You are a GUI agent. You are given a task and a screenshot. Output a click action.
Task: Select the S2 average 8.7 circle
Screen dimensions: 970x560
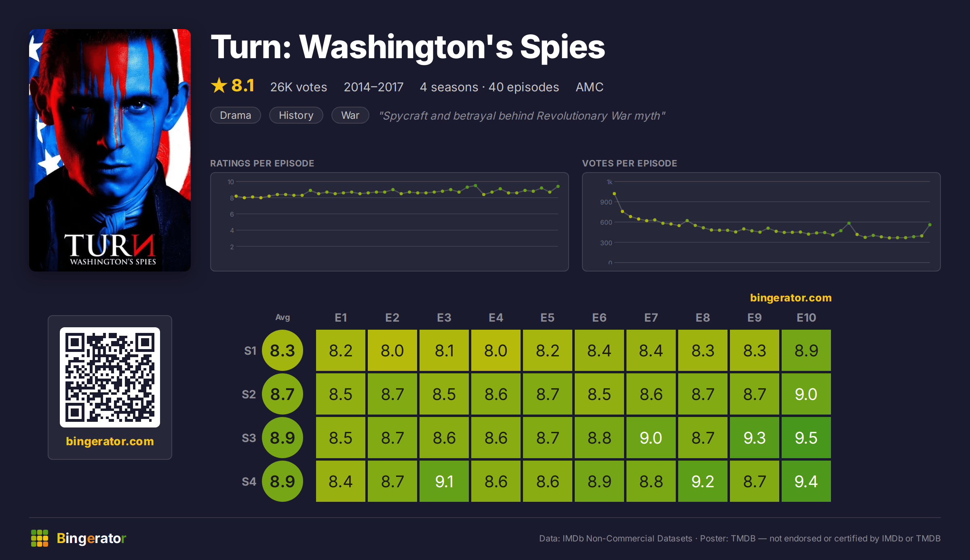click(283, 394)
